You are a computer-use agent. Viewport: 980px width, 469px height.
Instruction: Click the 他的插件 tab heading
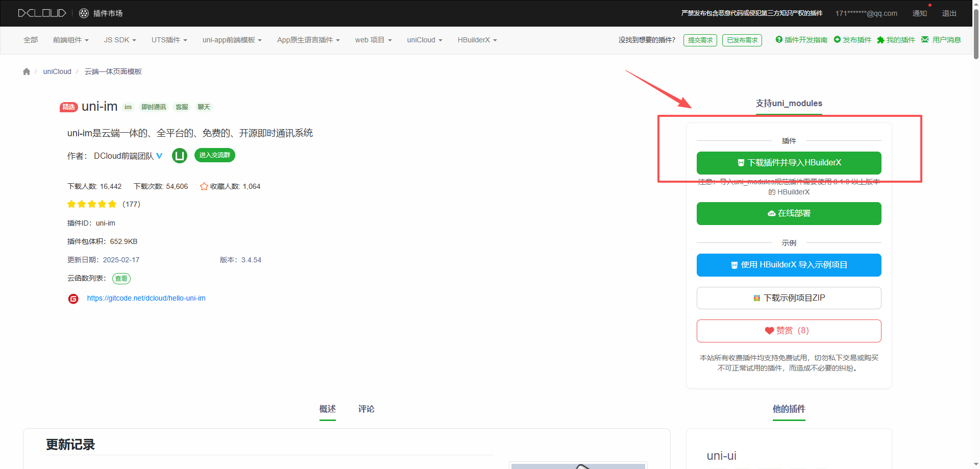[x=789, y=409]
